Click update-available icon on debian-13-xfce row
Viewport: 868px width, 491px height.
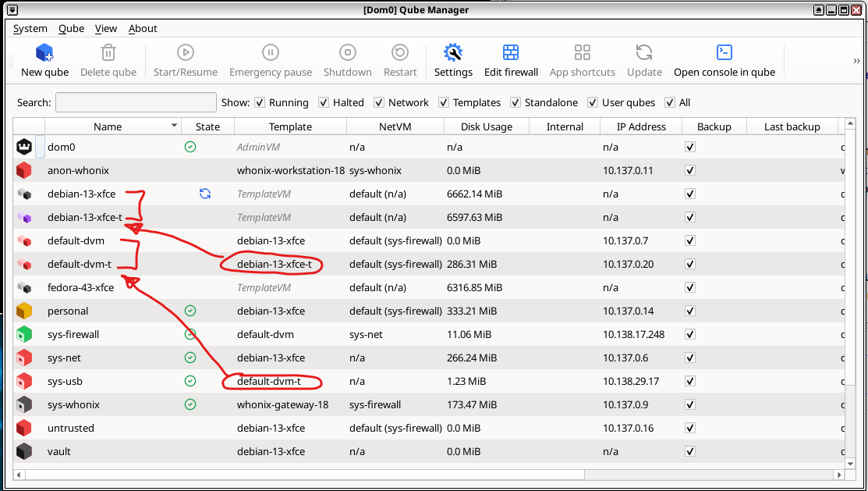(x=205, y=194)
